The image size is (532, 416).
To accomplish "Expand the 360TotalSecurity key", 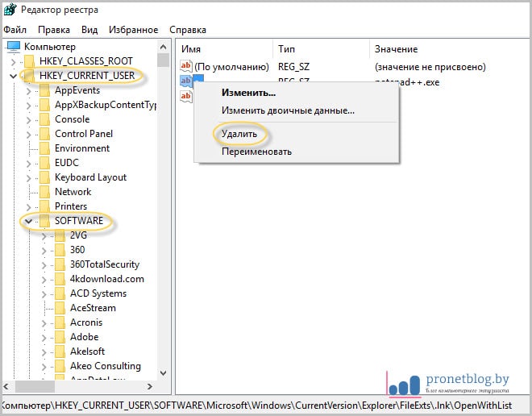I will pyautogui.click(x=44, y=265).
